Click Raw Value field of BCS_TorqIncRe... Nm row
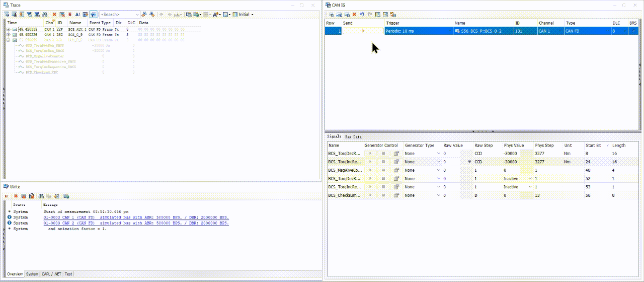The height and width of the screenshot is (282, 644). point(451,162)
